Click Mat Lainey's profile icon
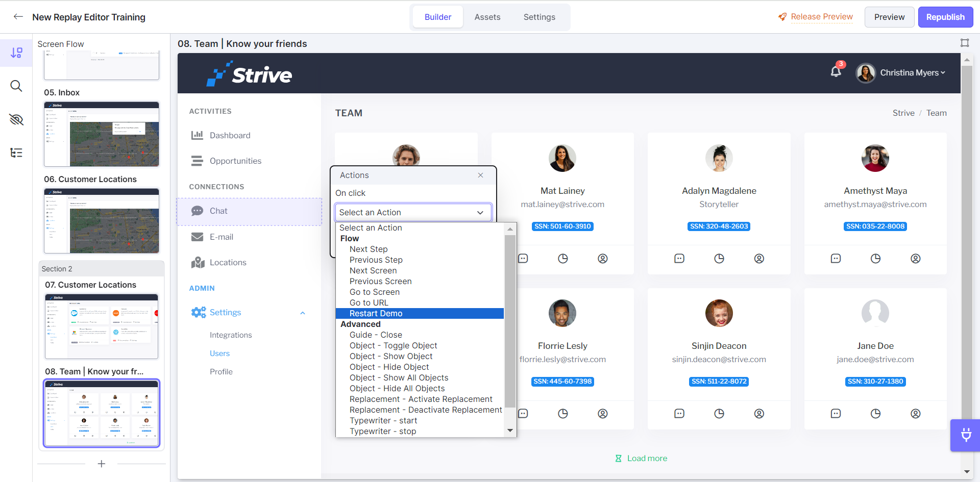 pyautogui.click(x=603, y=259)
